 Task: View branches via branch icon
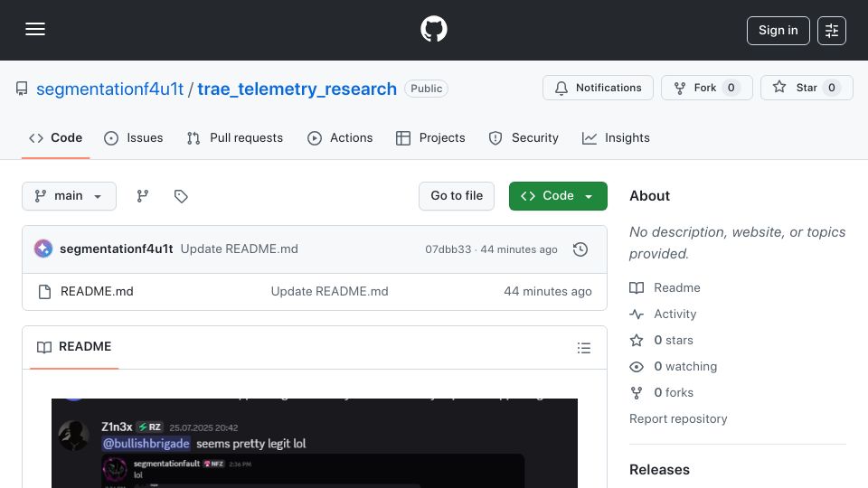[x=143, y=196]
